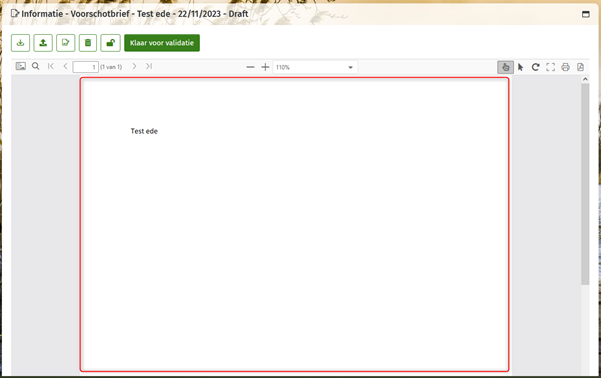The image size is (601, 378).
Task: Open search with the magnifier icon
Action: 36,66
